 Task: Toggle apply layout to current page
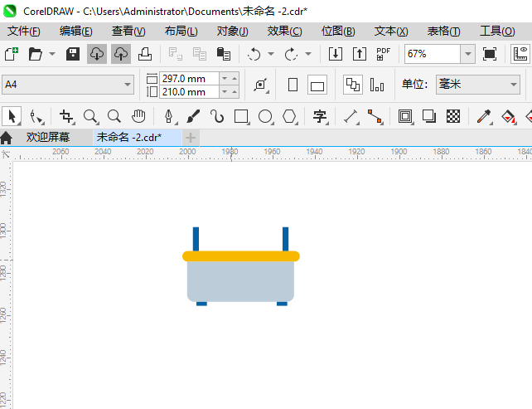coord(377,85)
